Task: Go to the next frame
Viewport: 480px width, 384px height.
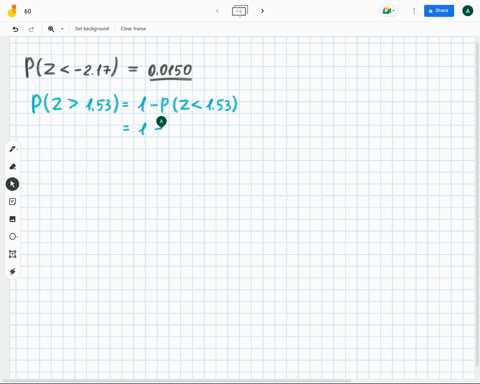Action: coord(262,11)
